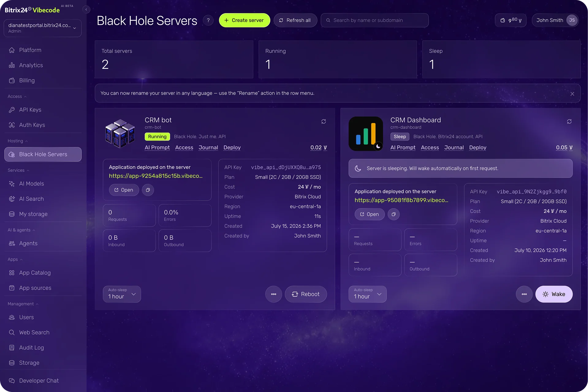The width and height of the screenshot is (588, 392).
Task: Collapse the sidebar with the arrow button
Action: point(86,9)
